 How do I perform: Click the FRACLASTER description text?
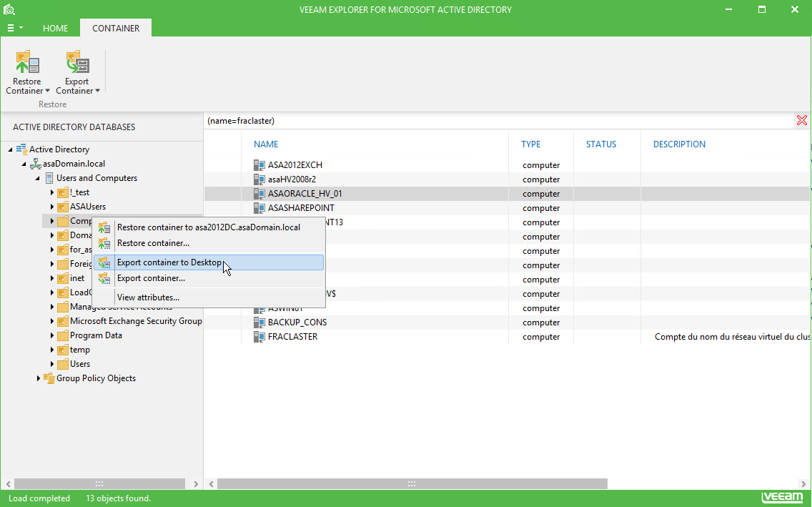tap(732, 337)
